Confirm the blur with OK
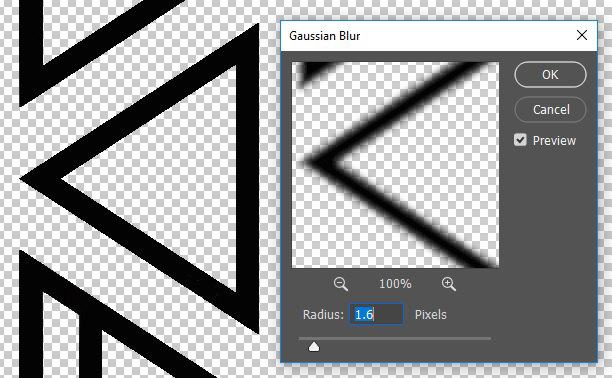 point(550,75)
